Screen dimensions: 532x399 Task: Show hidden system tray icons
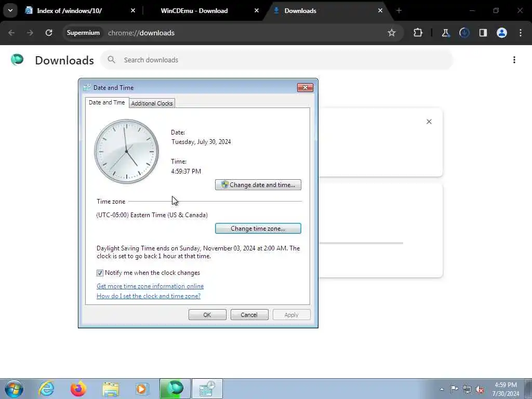click(x=442, y=389)
